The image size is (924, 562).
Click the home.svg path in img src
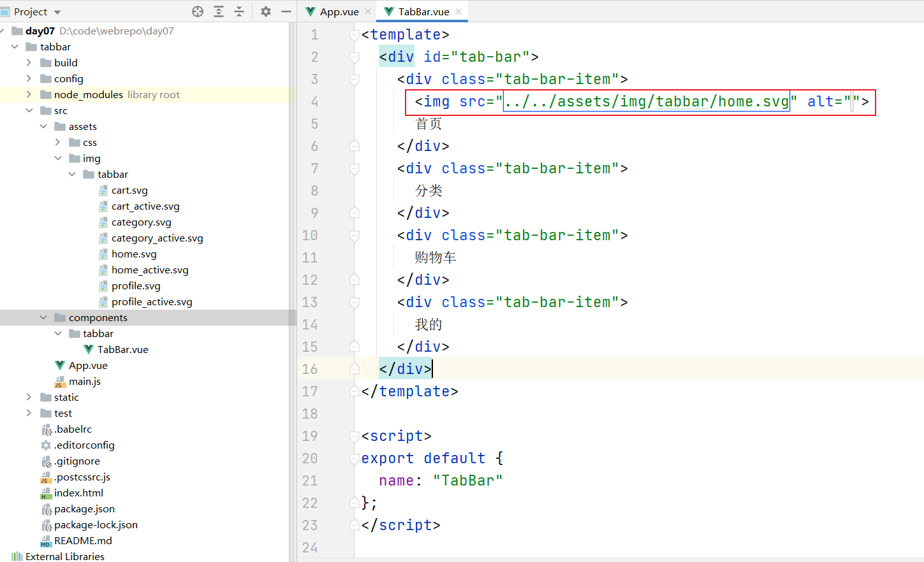pyautogui.click(x=647, y=101)
